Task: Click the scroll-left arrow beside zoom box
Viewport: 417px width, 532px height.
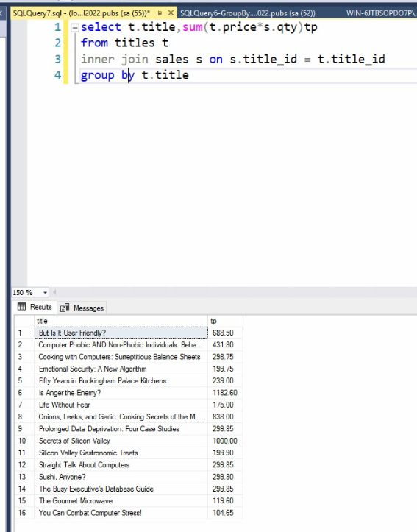Action: point(54,292)
